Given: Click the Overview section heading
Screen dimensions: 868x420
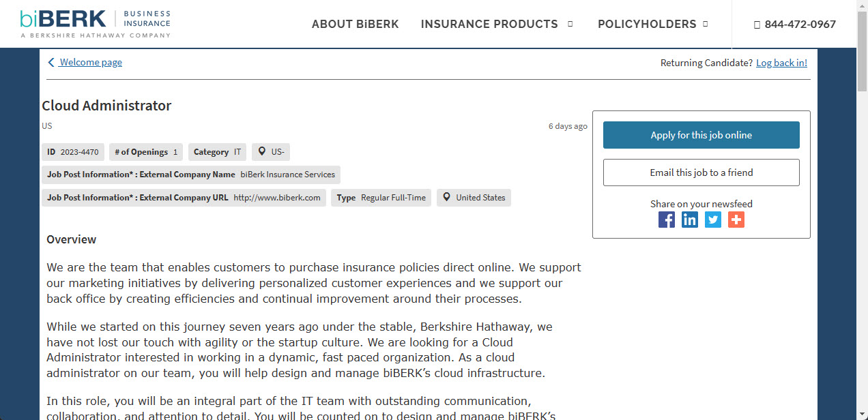Looking at the screenshot, I should (72, 239).
